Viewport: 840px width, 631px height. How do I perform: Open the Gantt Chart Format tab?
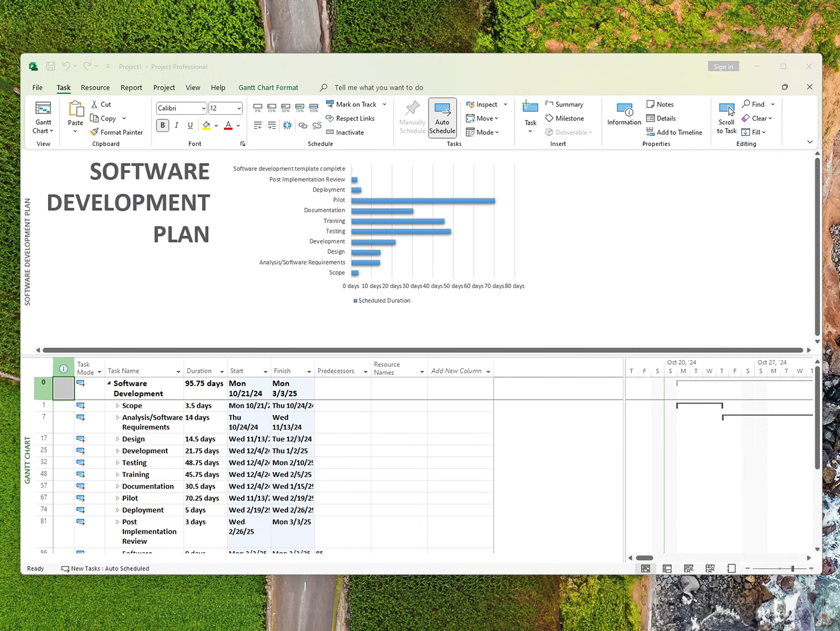(268, 87)
